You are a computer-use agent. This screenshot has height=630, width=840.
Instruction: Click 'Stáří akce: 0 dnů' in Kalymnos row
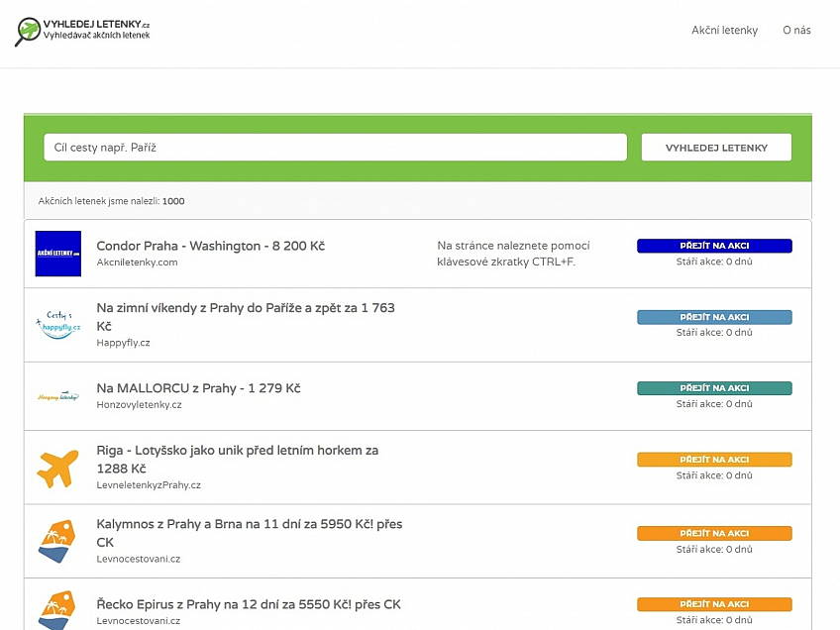714,549
